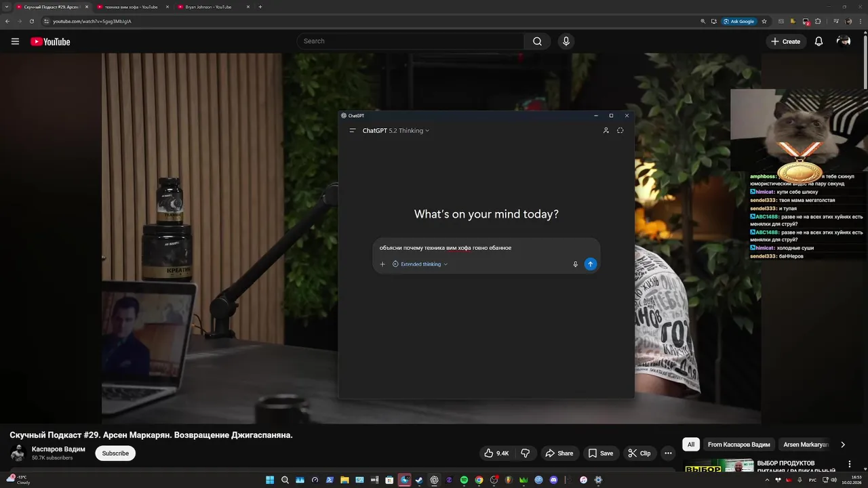Start voice search with YouTube microphone

point(566,41)
